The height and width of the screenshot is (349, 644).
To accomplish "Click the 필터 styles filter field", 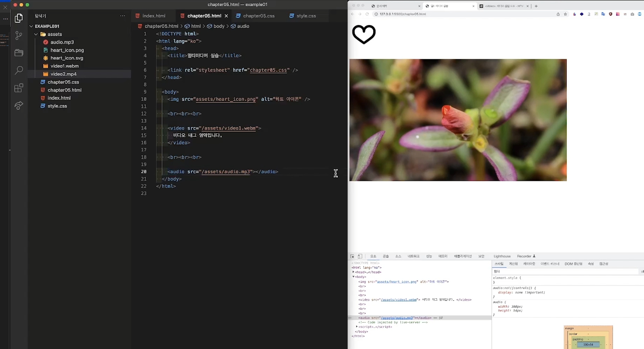I will (565, 271).
